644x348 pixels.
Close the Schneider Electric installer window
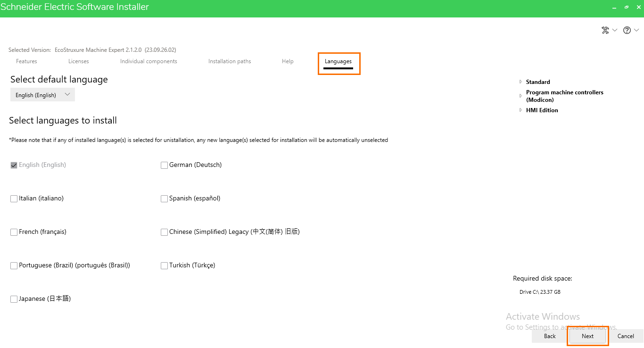coord(638,8)
